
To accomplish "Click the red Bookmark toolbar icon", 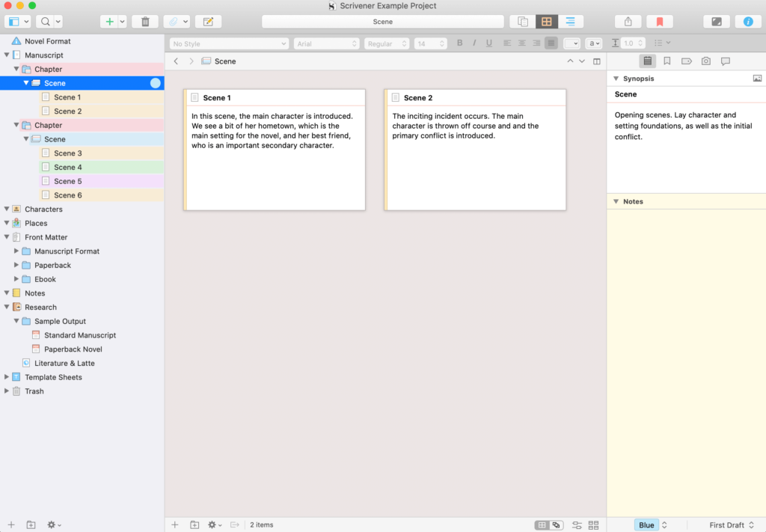I will [x=660, y=22].
